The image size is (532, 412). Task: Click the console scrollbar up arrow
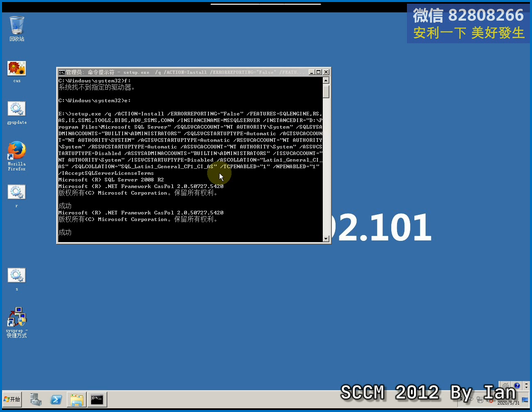point(326,81)
